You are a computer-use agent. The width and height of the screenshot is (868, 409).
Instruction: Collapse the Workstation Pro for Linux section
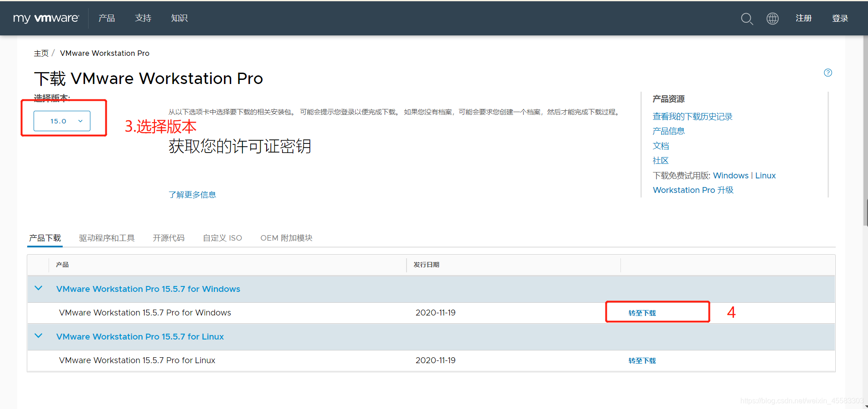coord(39,336)
